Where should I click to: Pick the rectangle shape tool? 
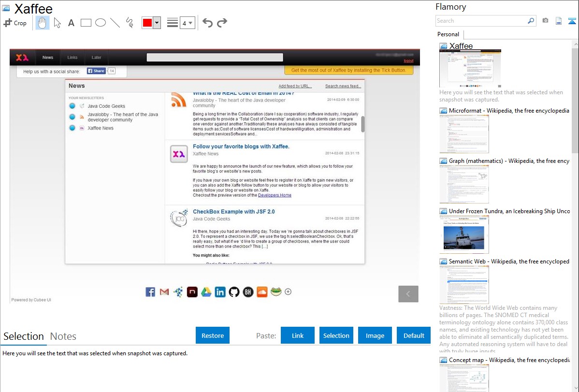tap(86, 23)
